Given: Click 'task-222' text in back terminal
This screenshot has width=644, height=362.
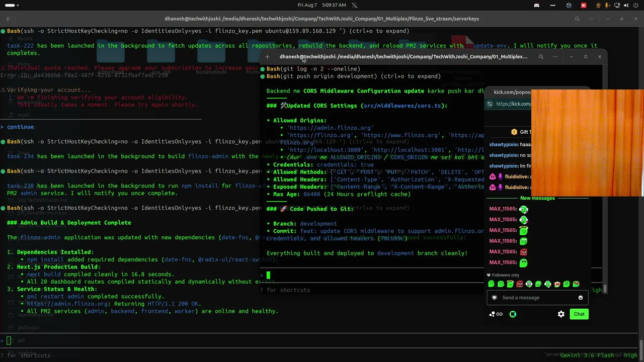Looking at the screenshot, I should [x=20, y=46].
